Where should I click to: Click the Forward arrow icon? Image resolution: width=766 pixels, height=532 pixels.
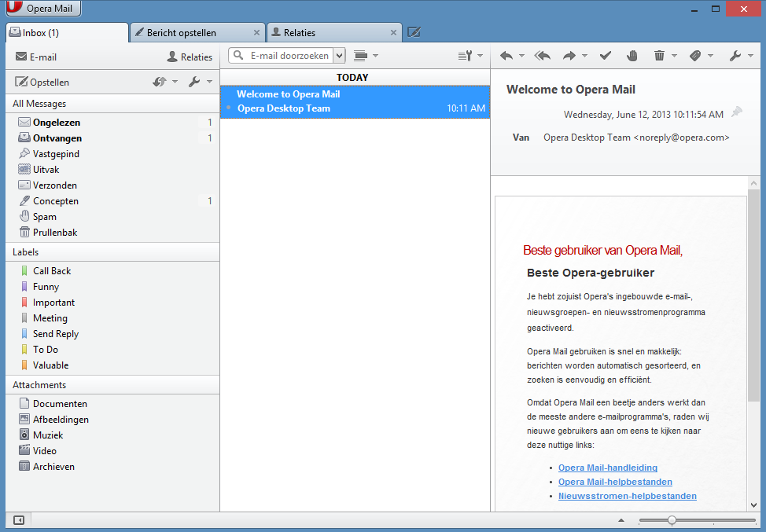coord(569,56)
